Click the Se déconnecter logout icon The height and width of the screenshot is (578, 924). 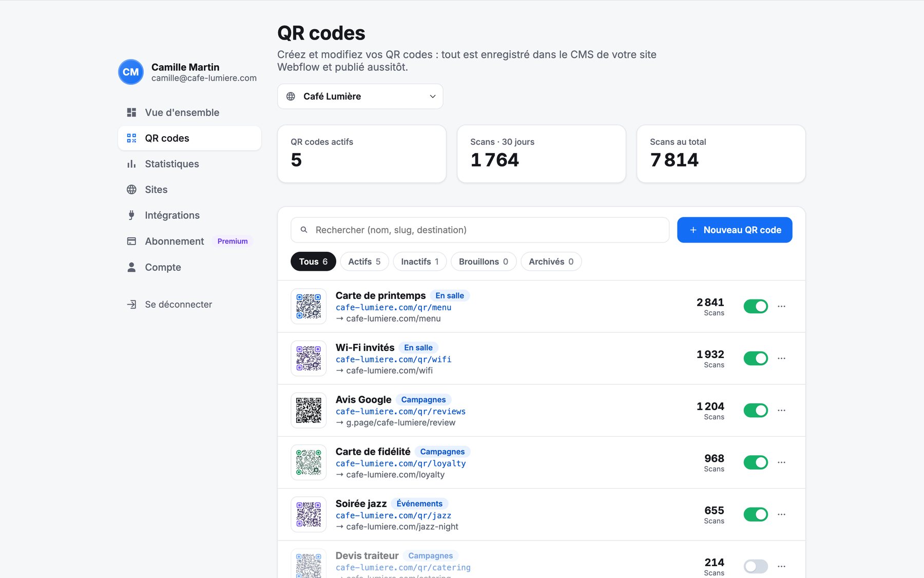(131, 304)
